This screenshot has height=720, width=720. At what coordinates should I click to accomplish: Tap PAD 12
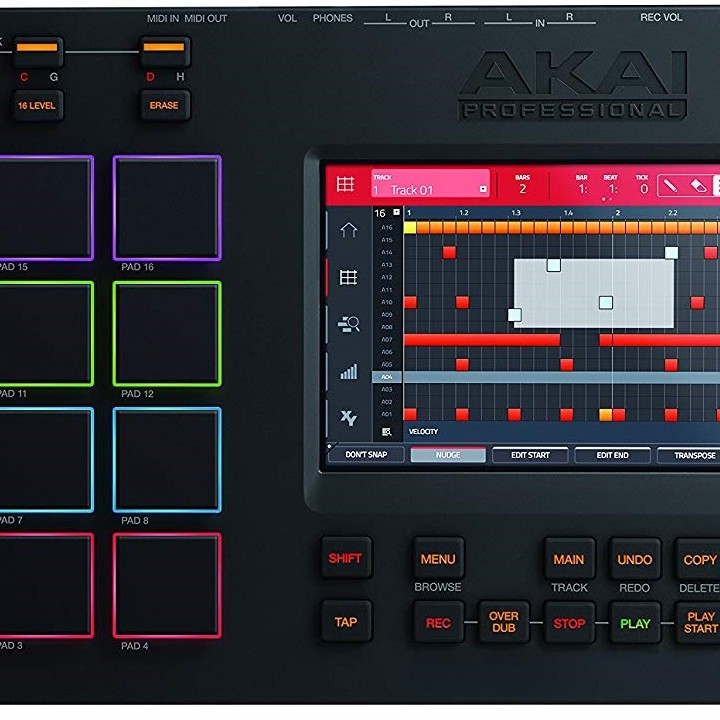(167, 334)
